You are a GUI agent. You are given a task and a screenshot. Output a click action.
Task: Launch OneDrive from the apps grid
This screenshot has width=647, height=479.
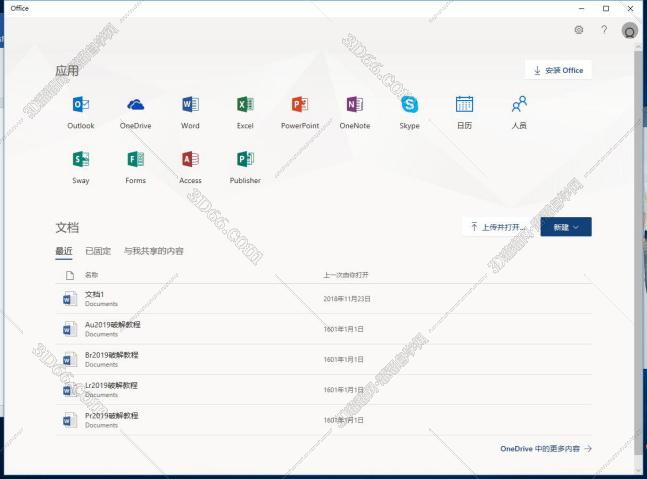click(x=135, y=113)
